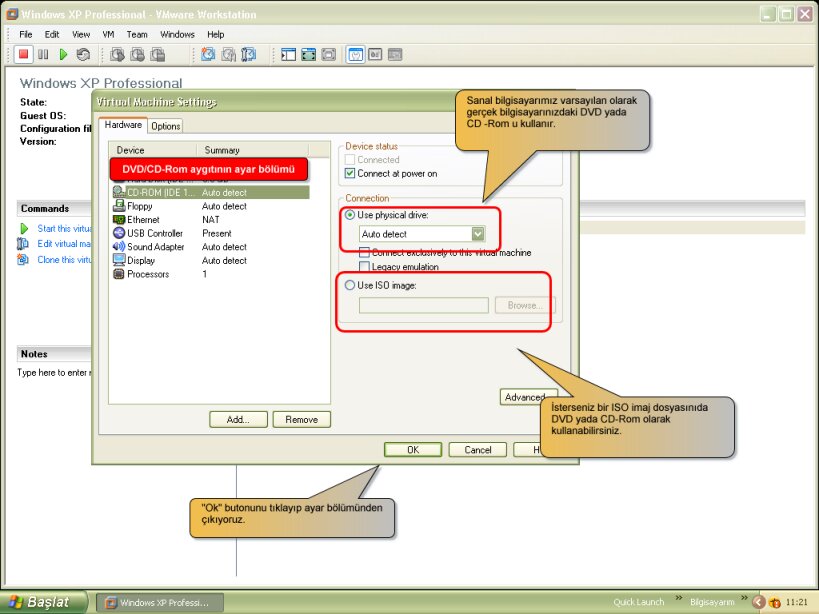Click the green Power On play icon
The width and height of the screenshot is (819, 614).
[x=63, y=54]
